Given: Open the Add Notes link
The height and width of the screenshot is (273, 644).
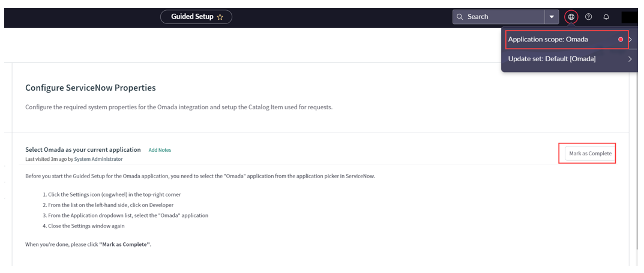Looking at the screenshot, I should coord(160,150).
